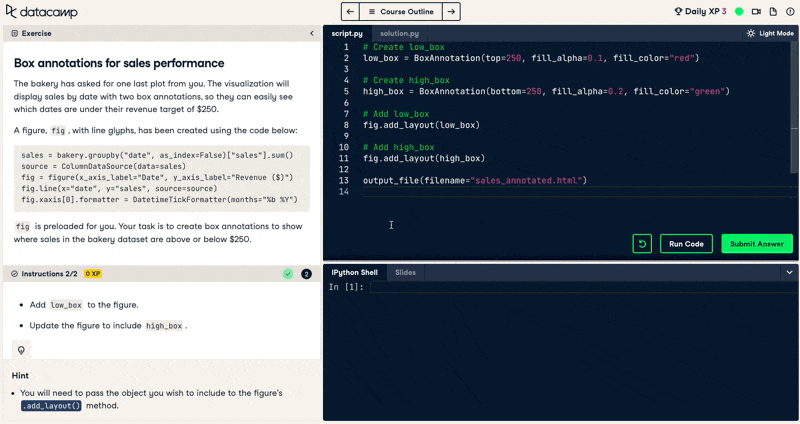The image size is (800, 424).
Task: Collapse the Exercise panel chevron
Action: (x=312, y=33)
